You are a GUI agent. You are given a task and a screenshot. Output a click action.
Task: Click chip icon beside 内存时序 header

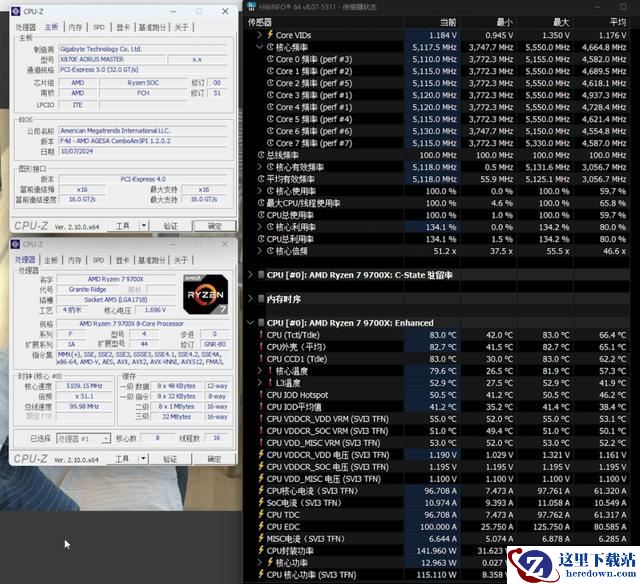[x=261, y=299]
